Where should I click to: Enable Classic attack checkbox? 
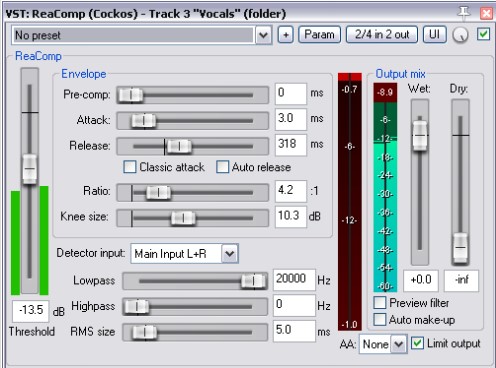(130, 167)
